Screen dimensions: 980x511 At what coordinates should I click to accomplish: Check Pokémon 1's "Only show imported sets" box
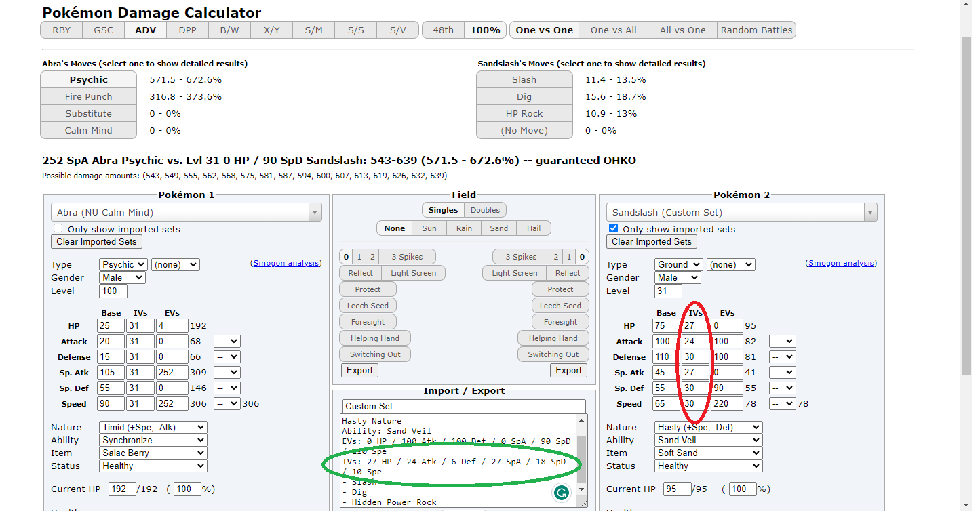pyautogui.click(x=58, y=229)
